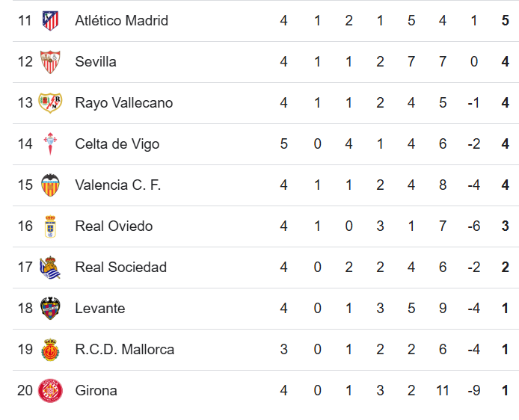Image resolution: width=519 pixels, height=420 pixels.
Task: Click the Sevilla club crest
Action: click(x=50, y=61)
